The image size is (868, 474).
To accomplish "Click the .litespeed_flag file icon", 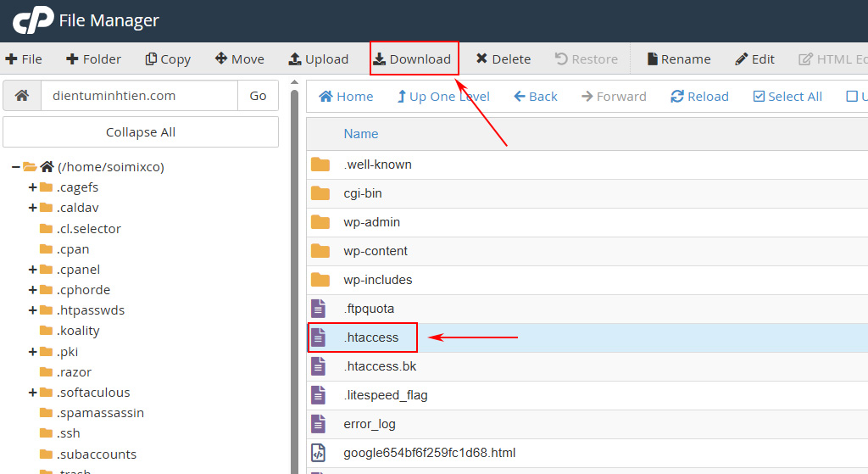I will click(x=319, y=395).
